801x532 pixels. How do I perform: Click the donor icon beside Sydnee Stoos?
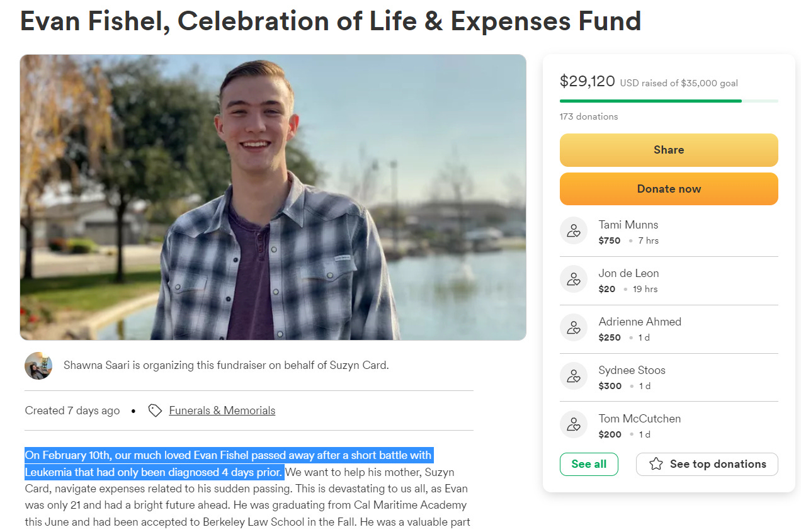[574, 376]
